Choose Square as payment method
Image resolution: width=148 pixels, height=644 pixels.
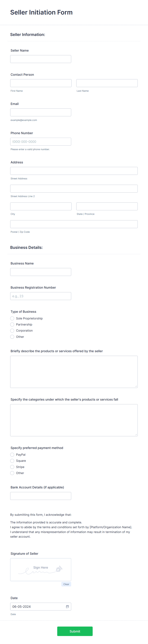coord(12,460)
